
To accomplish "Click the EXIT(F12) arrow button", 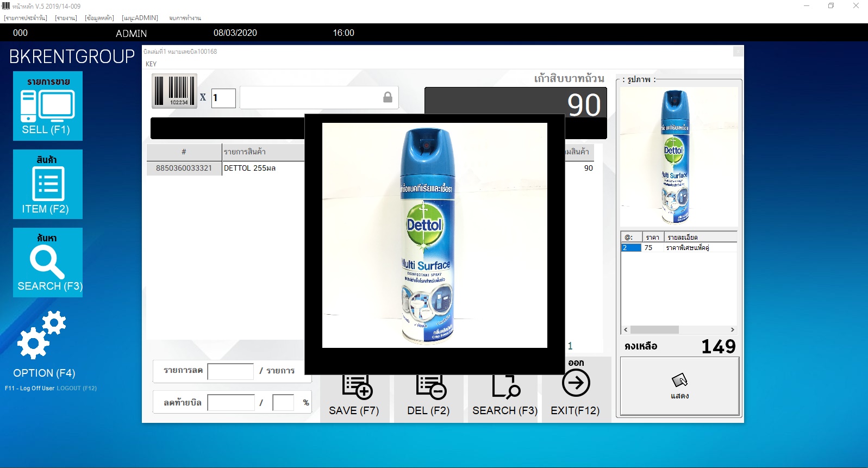I will (576, 388).
